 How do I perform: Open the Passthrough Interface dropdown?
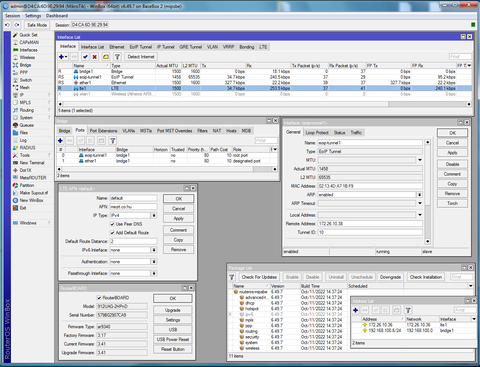pos(154,273)
